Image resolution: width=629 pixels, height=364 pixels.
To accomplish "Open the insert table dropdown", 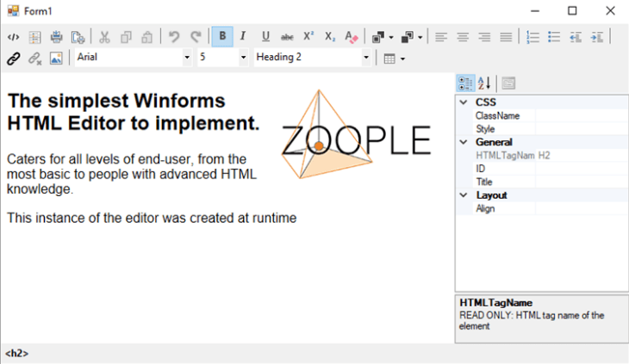I will [402, 59].
